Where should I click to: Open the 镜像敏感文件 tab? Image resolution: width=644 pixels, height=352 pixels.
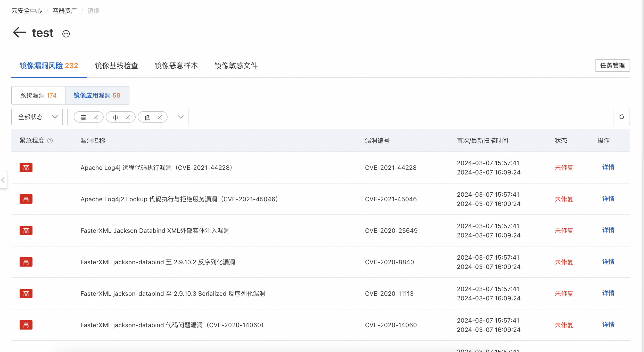coord(236,66)
